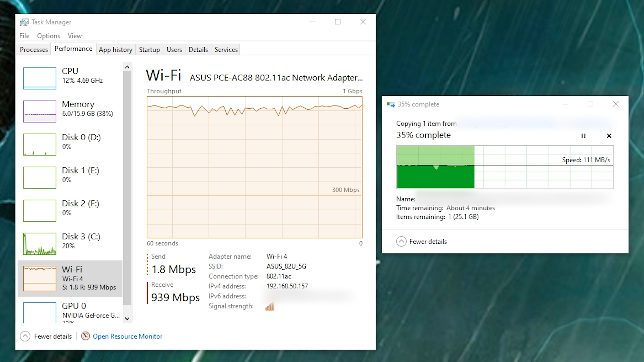
Task: Go to the Startup tab
Action: click(x=149, y=49)
